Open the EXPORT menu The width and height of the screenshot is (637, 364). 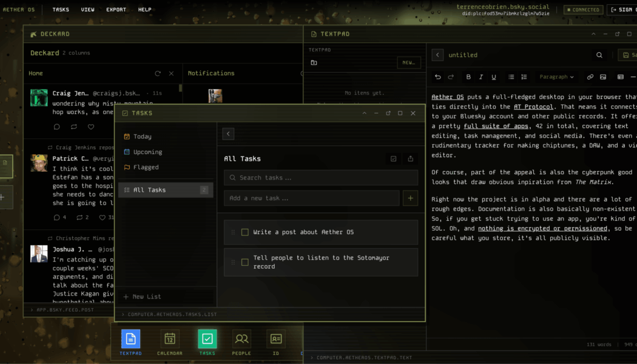click(x=116, y=9)
